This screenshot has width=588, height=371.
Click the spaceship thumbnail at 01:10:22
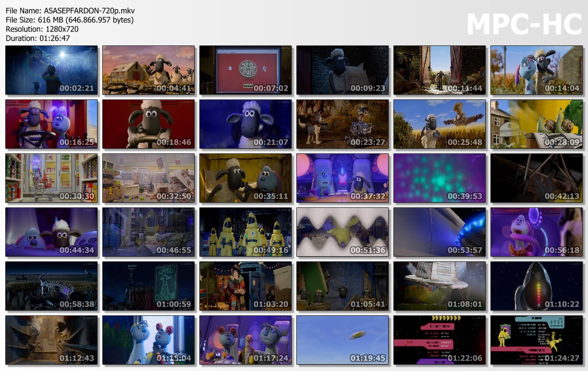(537, 286)
